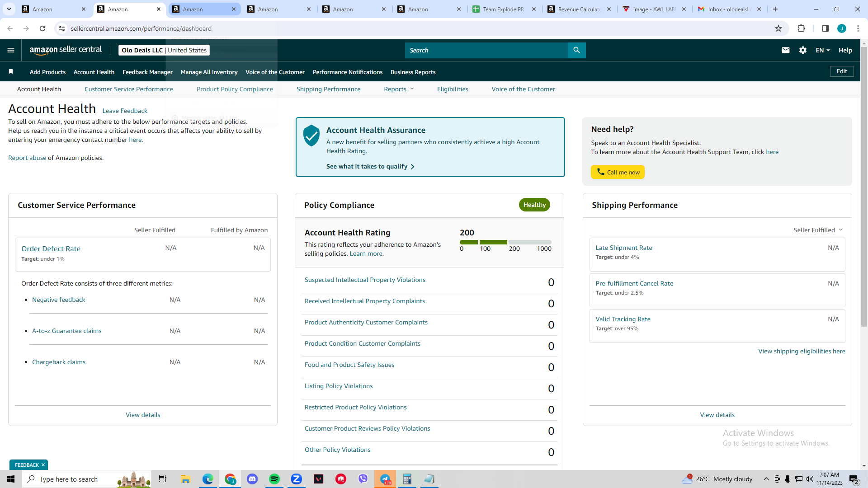Open the Customer Service Performance tab
868x488 pixels.
[129, 89]
